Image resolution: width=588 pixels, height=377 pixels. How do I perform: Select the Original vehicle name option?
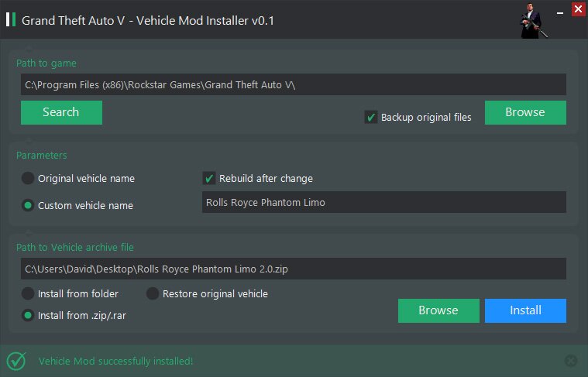pos(28,178)
